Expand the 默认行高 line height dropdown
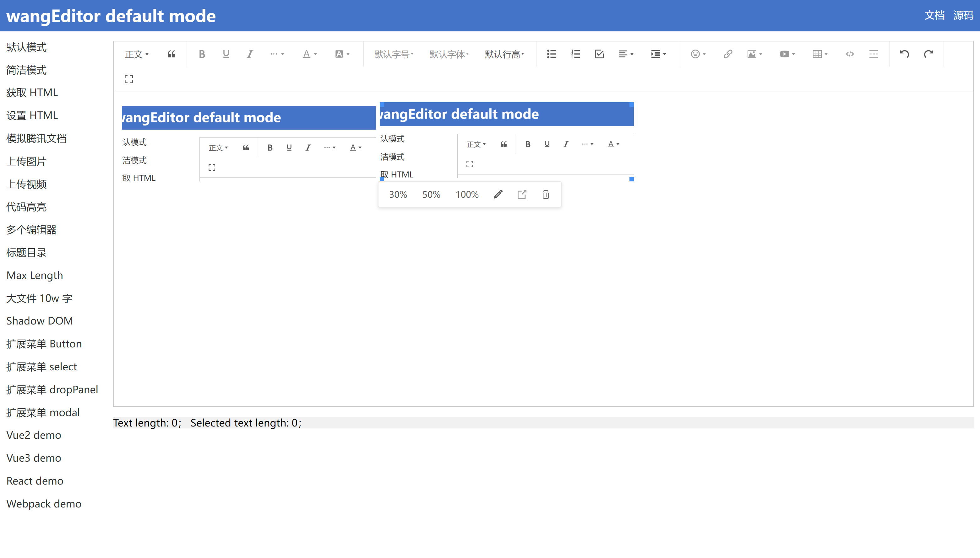Screen dimensions: 980x558 tap(504, 54)
